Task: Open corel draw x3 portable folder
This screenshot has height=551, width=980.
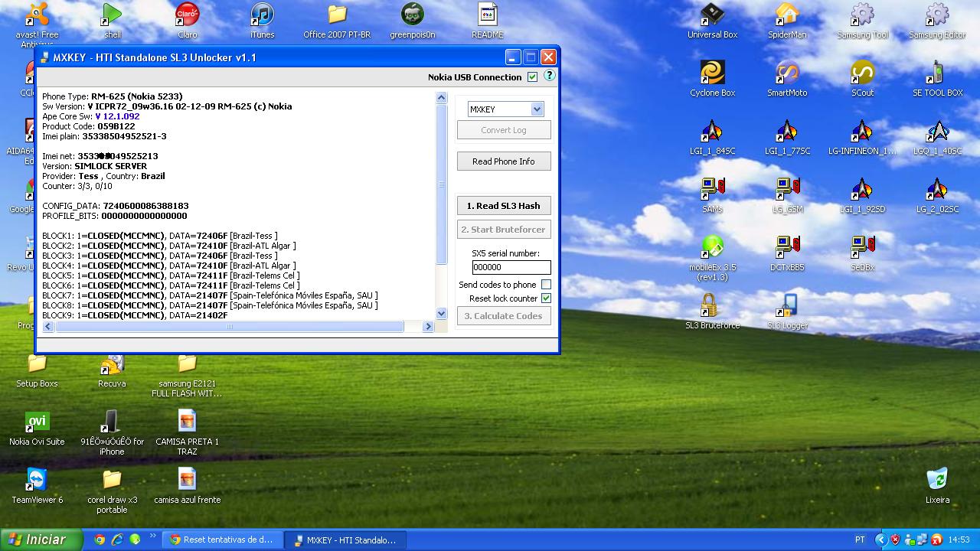Action: (x=112, y=491)
